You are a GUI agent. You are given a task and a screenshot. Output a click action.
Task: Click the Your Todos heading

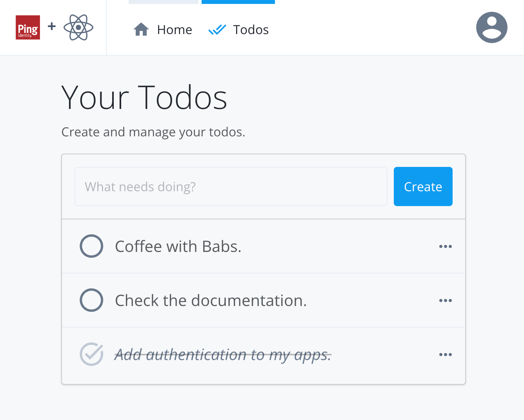(x=144, y=97)
